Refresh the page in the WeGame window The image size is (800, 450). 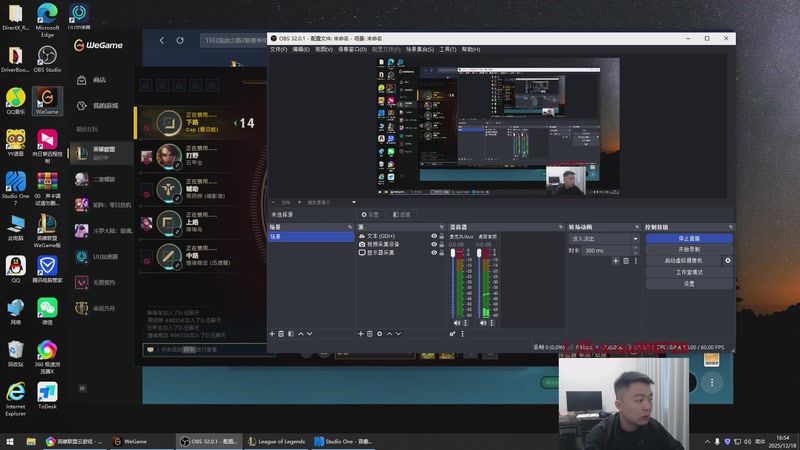180,40
